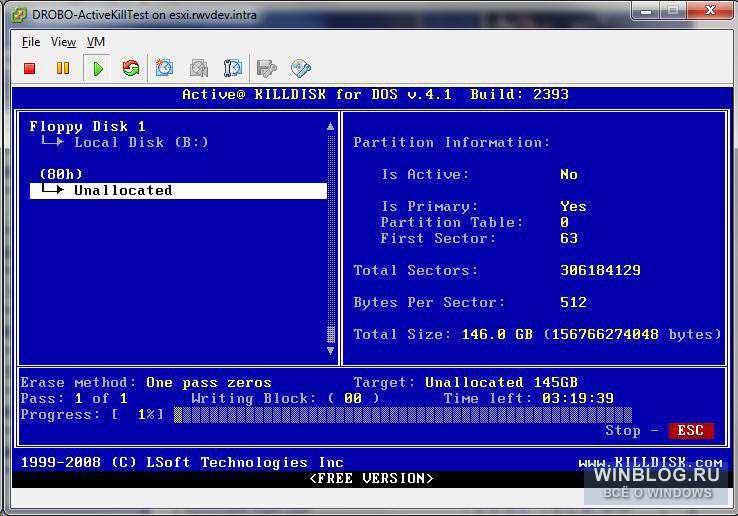Screen dimensions: 738x516
Task: Select the highlighted Unallocated partition row
Action: click(x=178, y=191)
